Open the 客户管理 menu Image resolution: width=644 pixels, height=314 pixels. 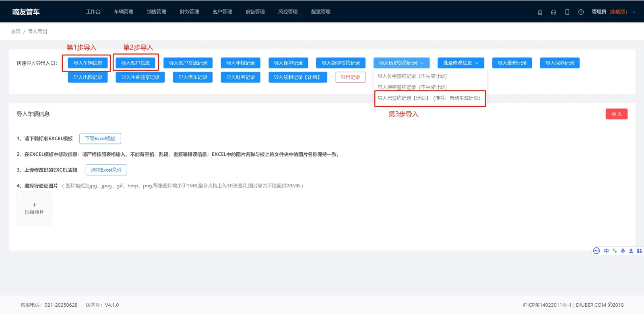(222, 12)
